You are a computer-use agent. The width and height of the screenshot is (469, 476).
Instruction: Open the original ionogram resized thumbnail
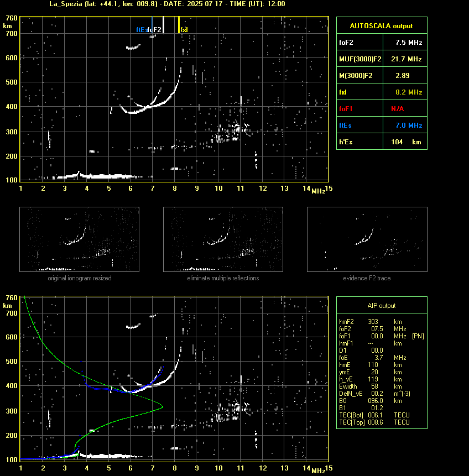[x=79, y=239]
